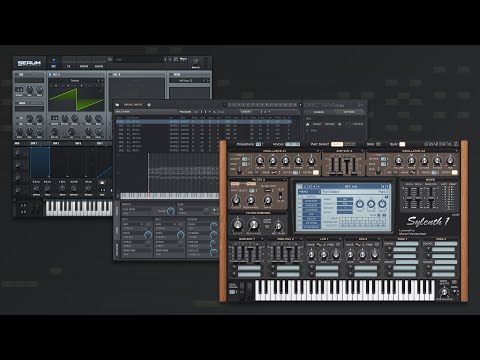Click the green saw wavetable display

coord(76,99)
